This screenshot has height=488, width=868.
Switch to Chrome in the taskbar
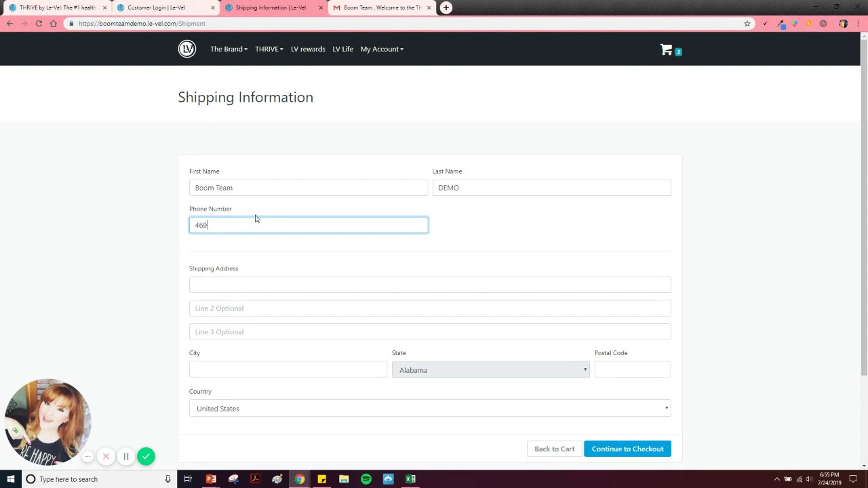pos(300,479)
